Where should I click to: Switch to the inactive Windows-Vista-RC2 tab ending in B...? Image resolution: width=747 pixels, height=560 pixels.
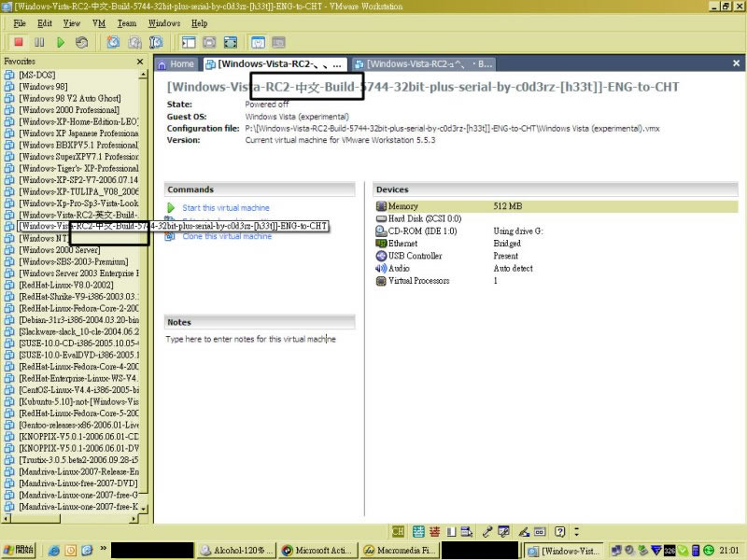(424, 64)
